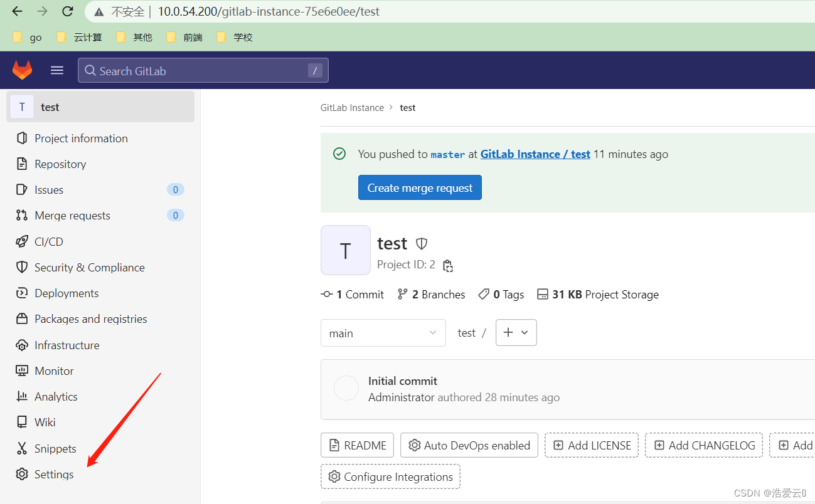The image size is (815, 504).
Task: Click the Infrastructure sidebar icon
Action: click(22, 345)
